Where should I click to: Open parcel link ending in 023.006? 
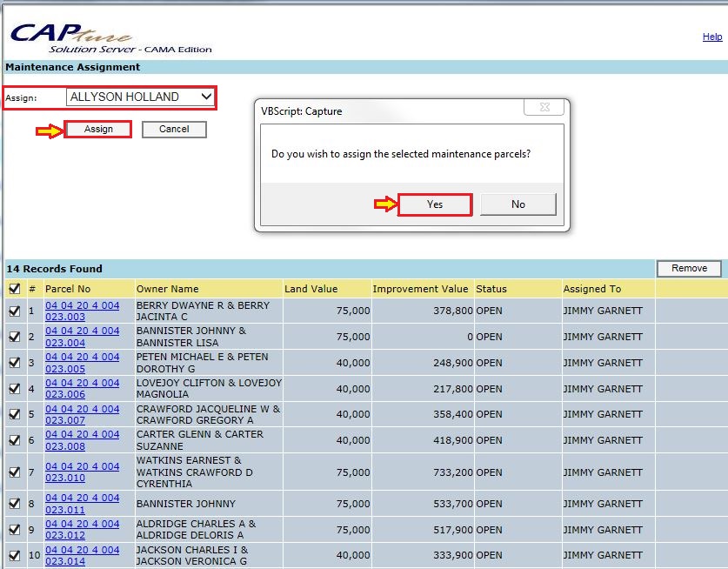(x=82, y=389)
